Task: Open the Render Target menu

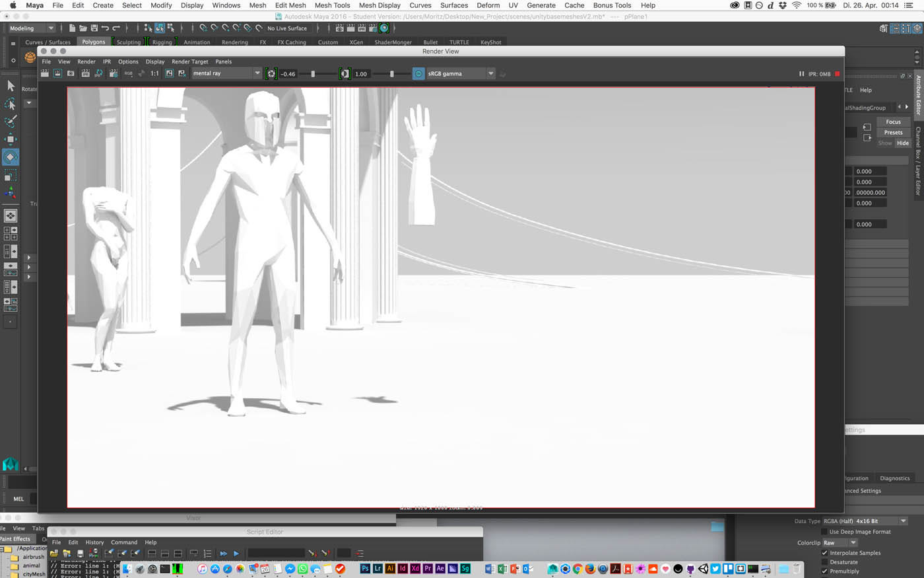Action: click(x=189, y=61)
